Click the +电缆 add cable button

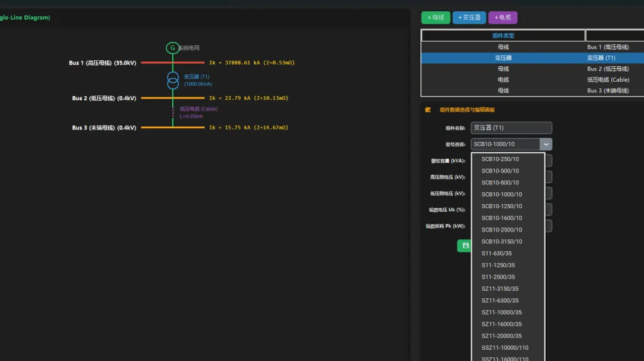point(503,18)
